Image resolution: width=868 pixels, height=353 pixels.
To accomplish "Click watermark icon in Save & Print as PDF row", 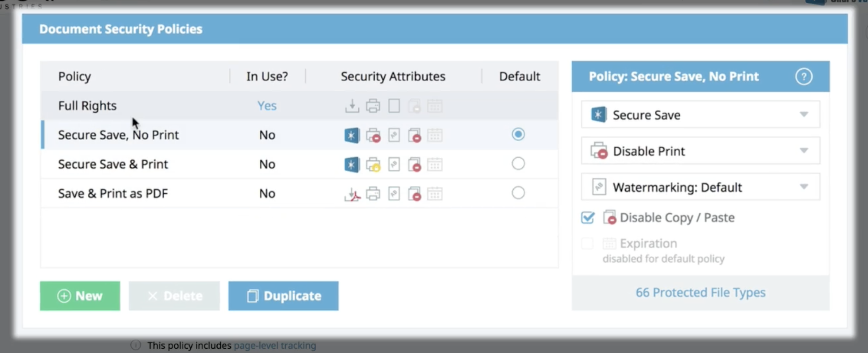I will click(394, 194).
